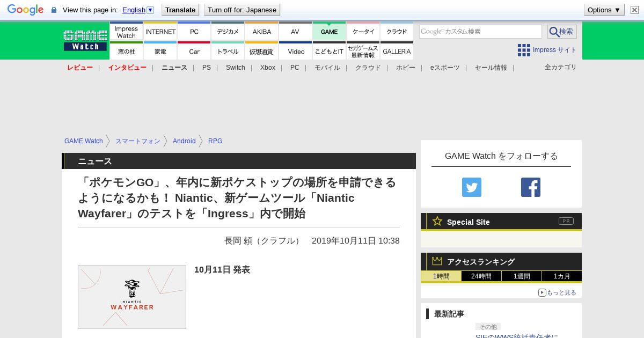Click the 検索 search button
Image resolution: width=644 pixels, height=338 pixels.
562,32
